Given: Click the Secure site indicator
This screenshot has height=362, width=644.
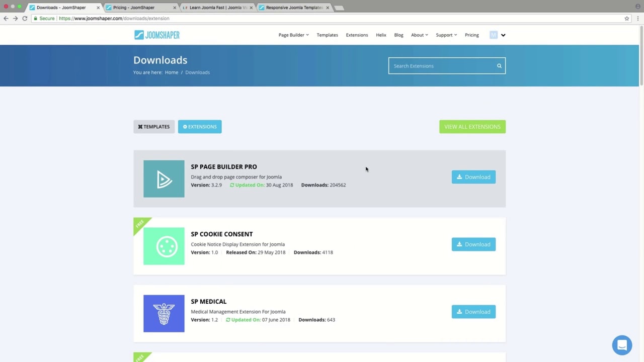Looking at the screenshot, I should tap(44, 18).
